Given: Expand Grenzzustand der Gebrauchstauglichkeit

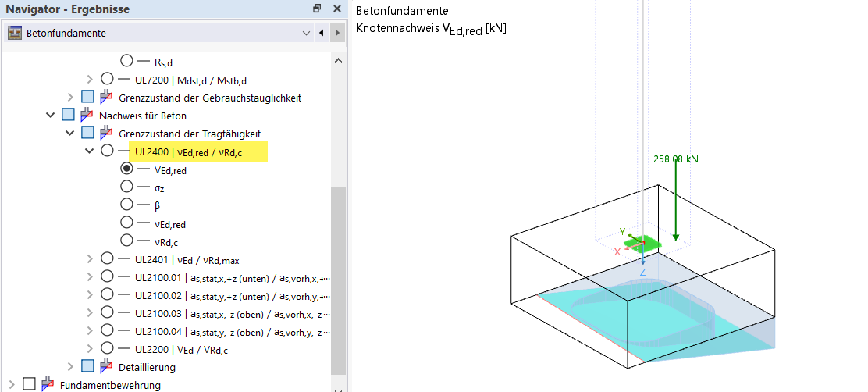Looking at the screenshot, I should coord(70,98).
